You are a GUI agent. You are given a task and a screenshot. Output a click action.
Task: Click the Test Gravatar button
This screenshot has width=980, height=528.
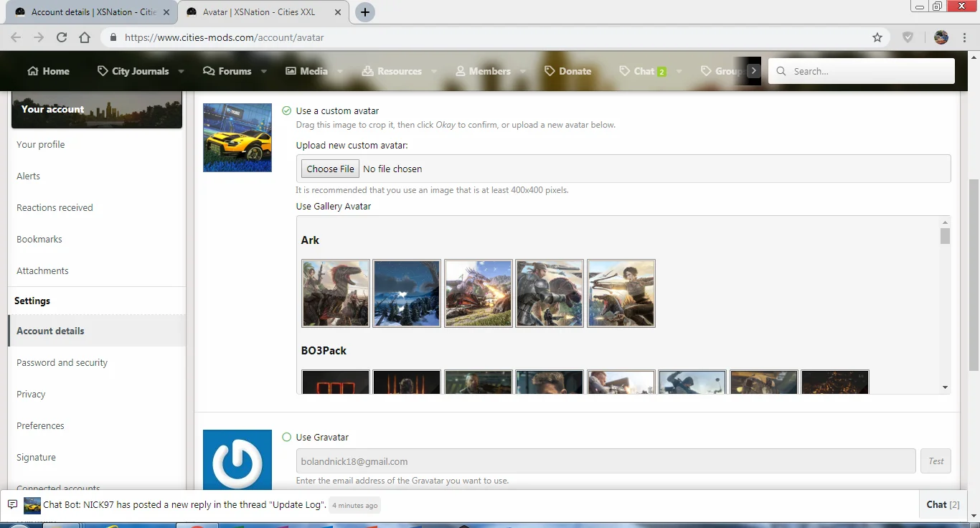pos(936,461)
